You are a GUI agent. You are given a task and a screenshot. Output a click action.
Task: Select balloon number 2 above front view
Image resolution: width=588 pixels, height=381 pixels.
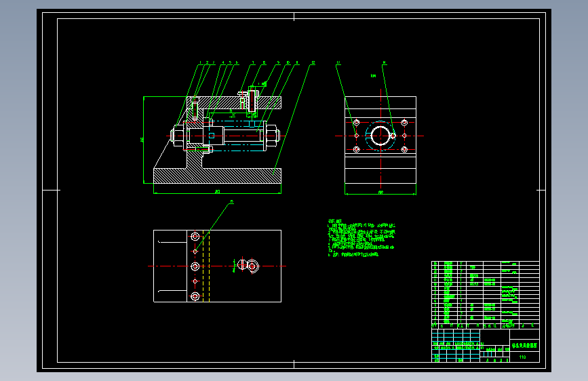click(207, 62)
